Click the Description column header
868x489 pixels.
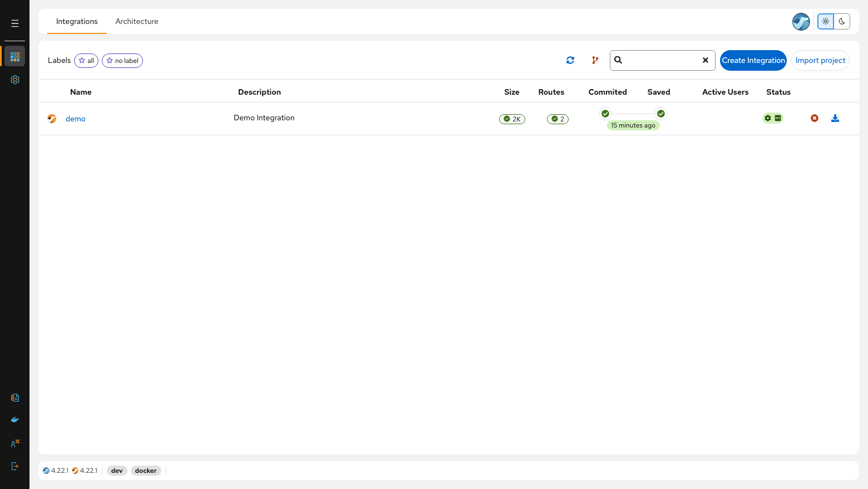[x=259, y=92]
